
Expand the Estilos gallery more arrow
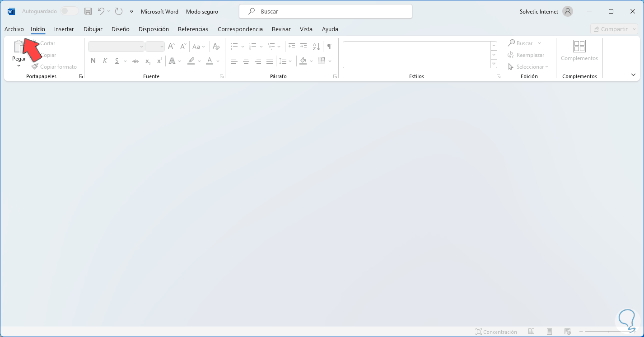click(494, 64)
